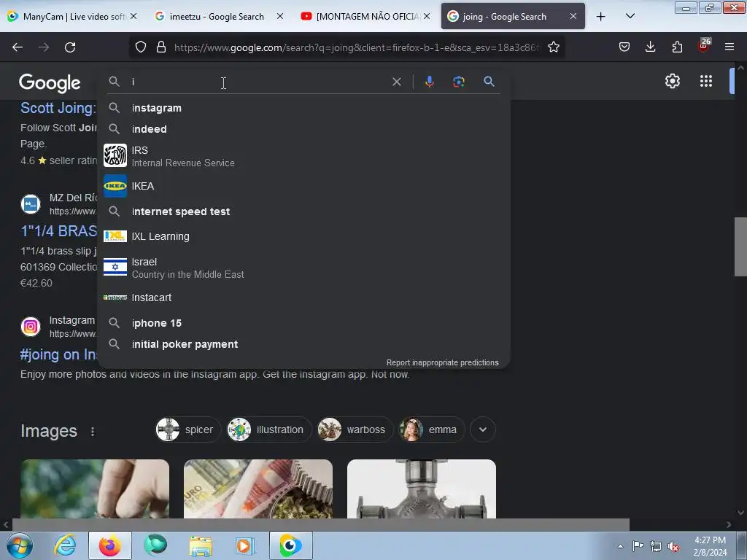Open the euro banknotes image thumbnail
The image size is (747, 560).
pyautogui.click(x=258, y=489)
